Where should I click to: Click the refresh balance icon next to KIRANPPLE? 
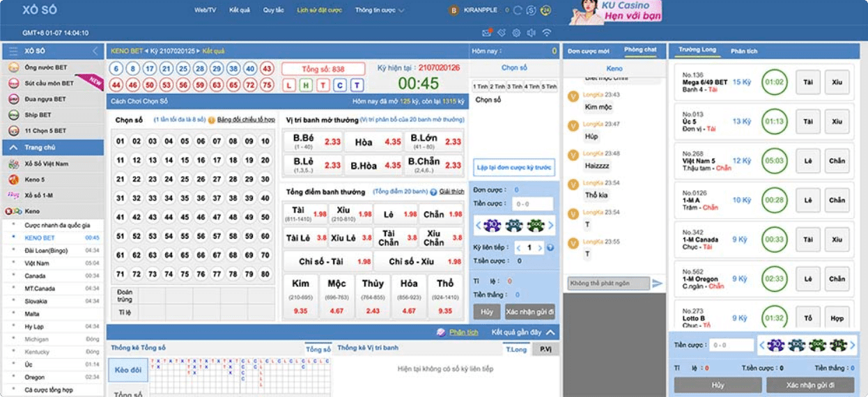[517, 10]
